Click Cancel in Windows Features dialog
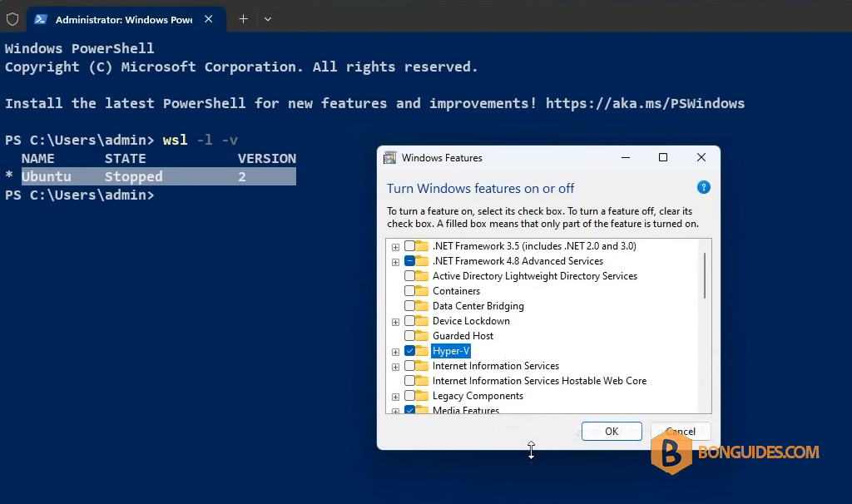852x504 pixels. (x=681, y=431)
